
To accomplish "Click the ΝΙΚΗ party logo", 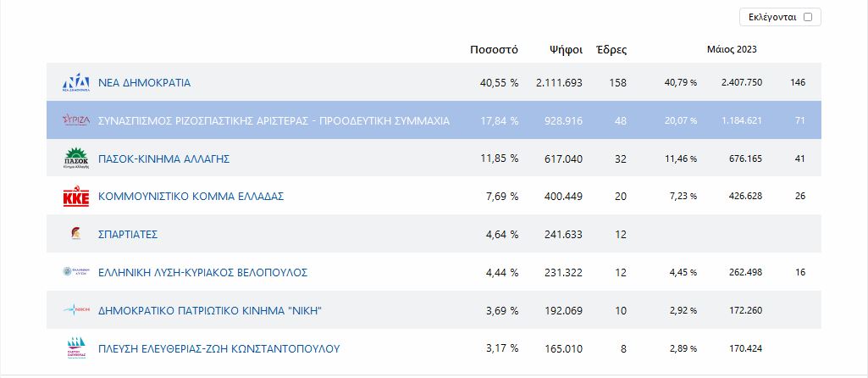I will [76, 310].
